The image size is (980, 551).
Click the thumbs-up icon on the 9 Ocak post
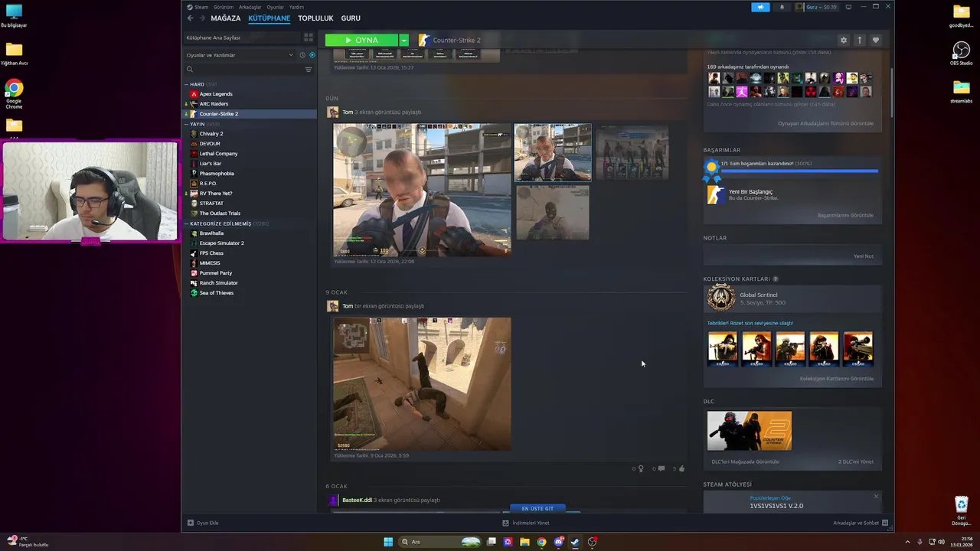click(x=681, y=468)
